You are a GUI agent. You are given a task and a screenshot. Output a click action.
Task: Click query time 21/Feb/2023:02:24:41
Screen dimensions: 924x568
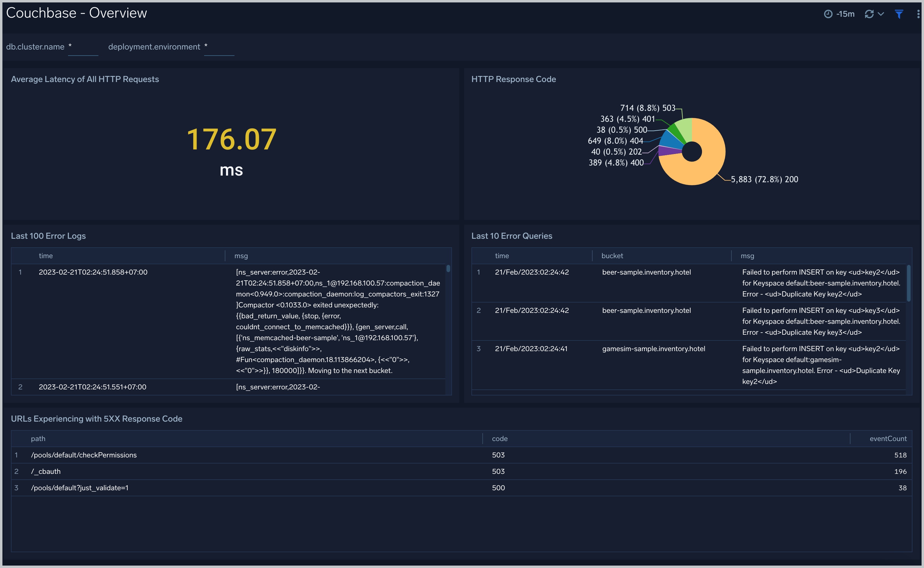531,349
